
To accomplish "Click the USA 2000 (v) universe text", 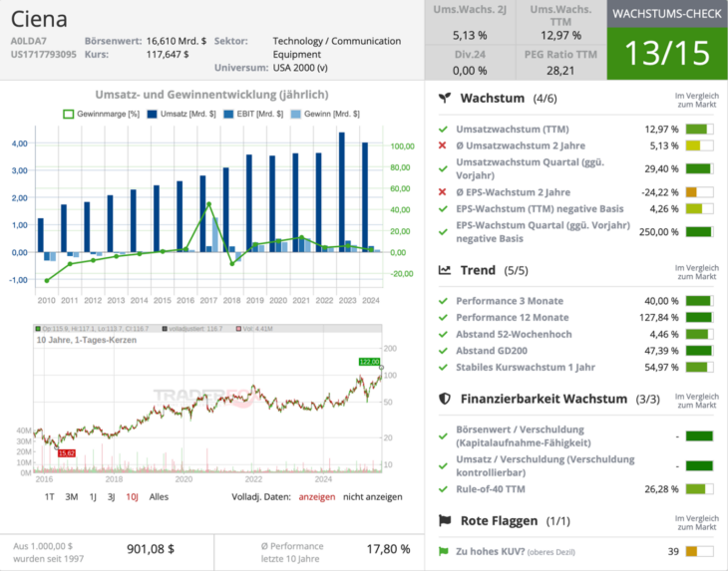I will coord(300,68).
